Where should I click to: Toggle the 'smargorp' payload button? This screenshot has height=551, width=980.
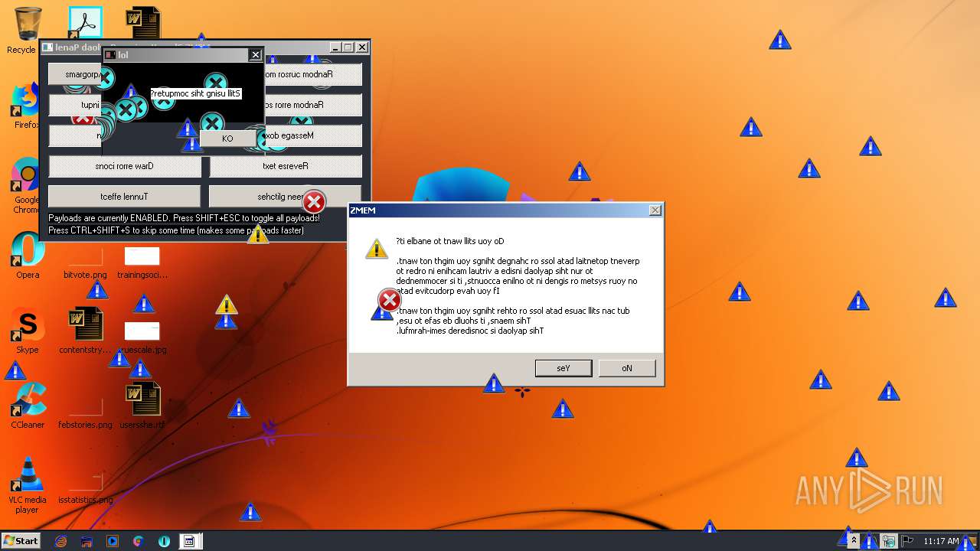[76, 74]
